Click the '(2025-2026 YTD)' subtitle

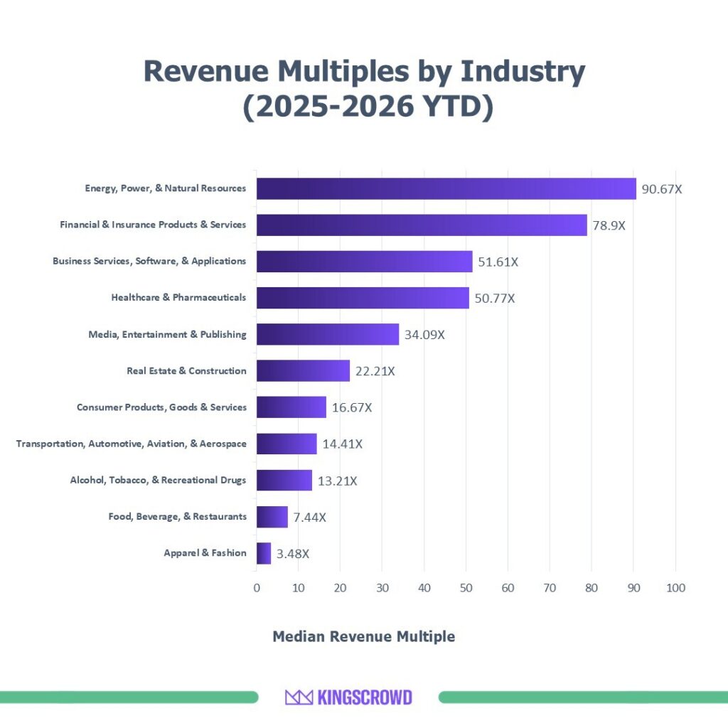point(368,107)
